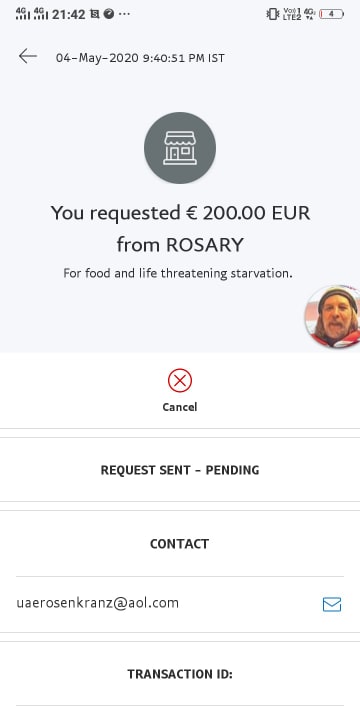Tap the first 4G signal icon
The width and height of the screenshot is (360, 718).
(x=22, y=14)
